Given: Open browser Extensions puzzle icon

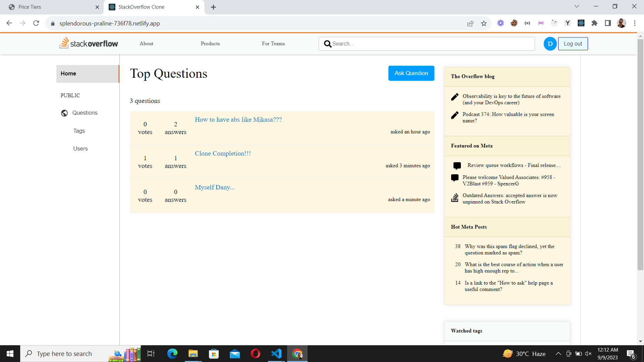Looking at the screenshot, I should [594, 23].
